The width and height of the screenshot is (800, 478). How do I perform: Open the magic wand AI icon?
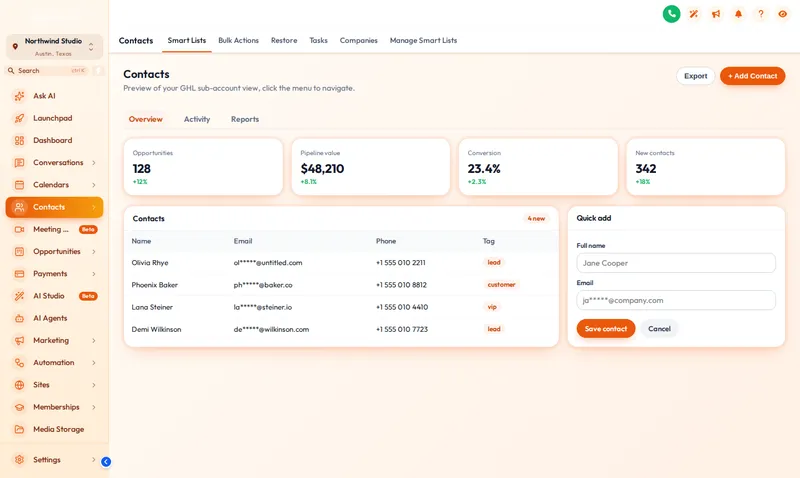pyautogui.click(x=693, y=14)
